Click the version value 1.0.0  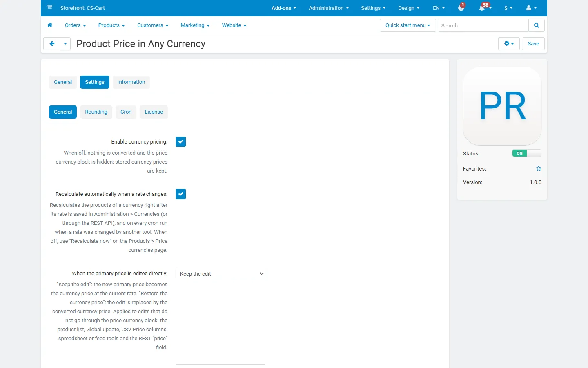pos(535,182)
